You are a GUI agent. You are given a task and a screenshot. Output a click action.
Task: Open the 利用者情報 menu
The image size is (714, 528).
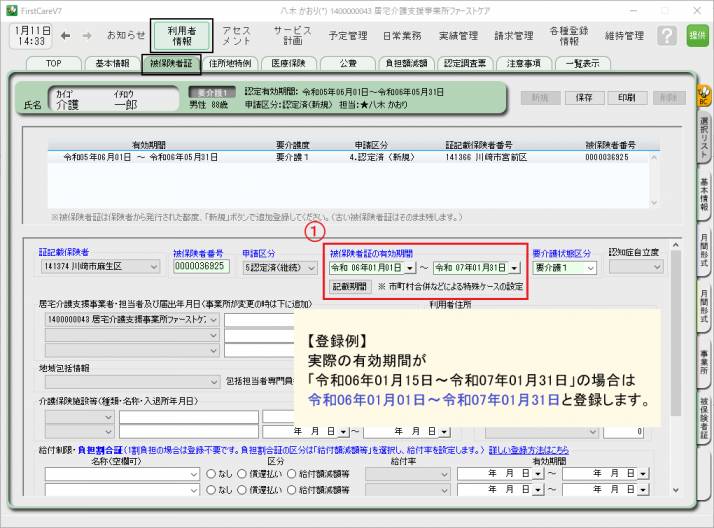coord(182,35)
